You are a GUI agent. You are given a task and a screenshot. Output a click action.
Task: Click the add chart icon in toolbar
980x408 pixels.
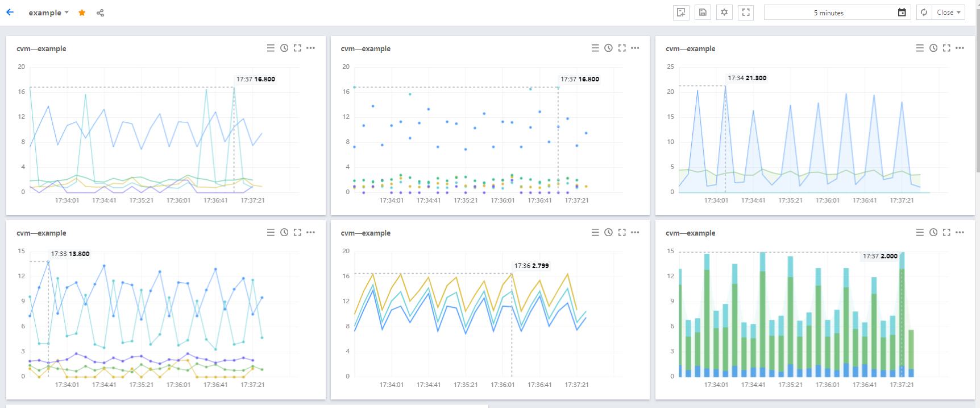click(681, 13)
